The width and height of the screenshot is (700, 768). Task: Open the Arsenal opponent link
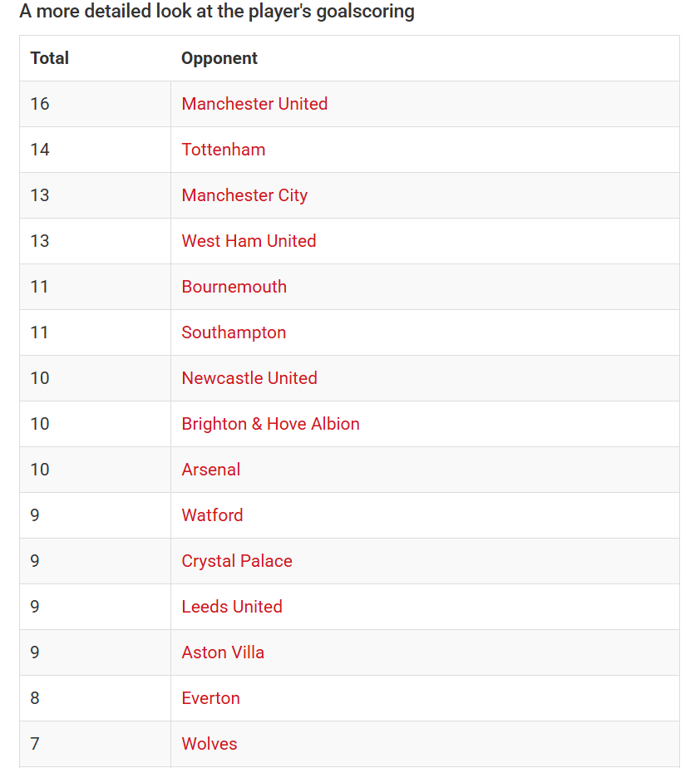click(x=211, y=470)
